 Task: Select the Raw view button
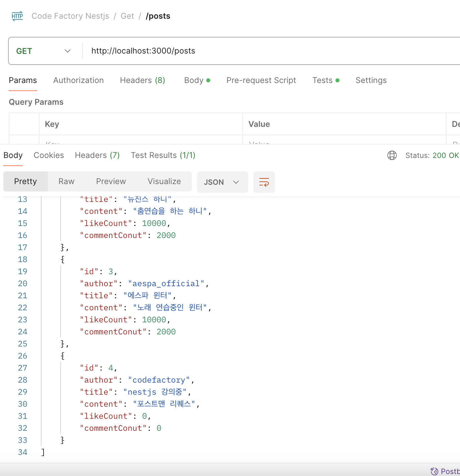tap(66, 181)
